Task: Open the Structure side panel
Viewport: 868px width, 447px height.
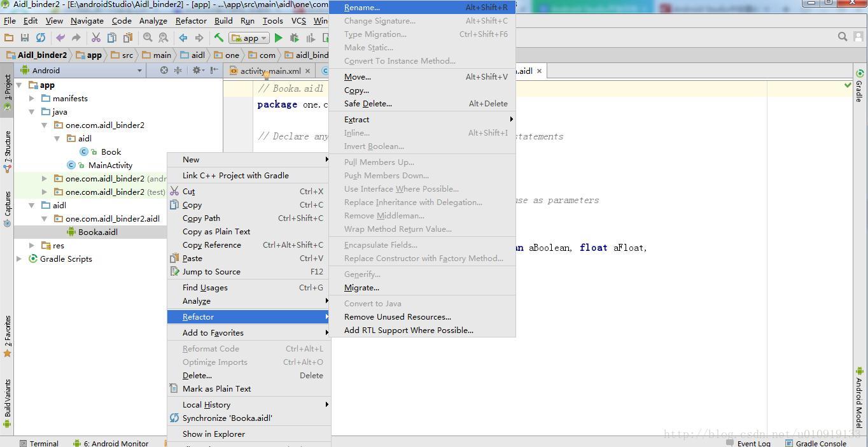Action: (7, 152)
